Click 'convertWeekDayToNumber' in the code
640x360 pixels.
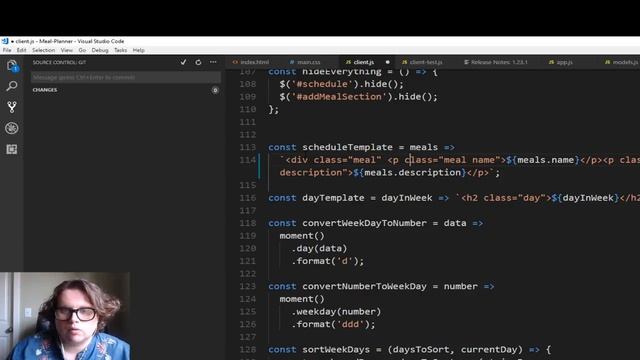[x=364, y=223]
